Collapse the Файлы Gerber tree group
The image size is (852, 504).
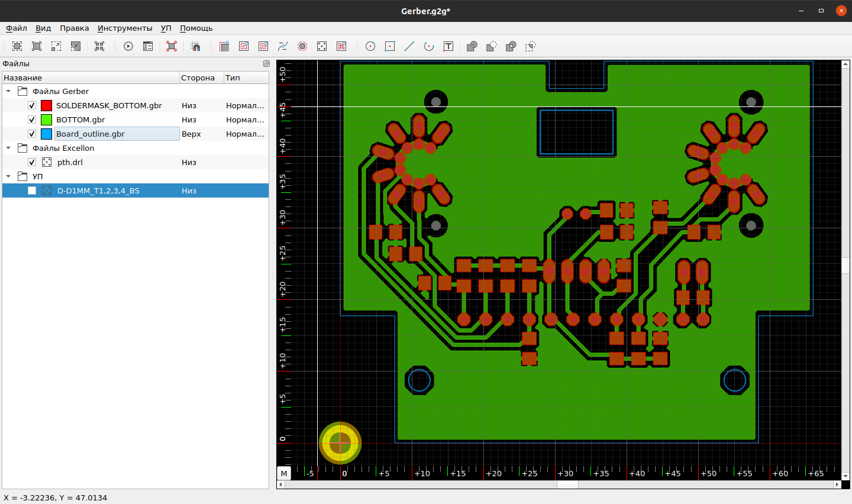coord(8,92)
